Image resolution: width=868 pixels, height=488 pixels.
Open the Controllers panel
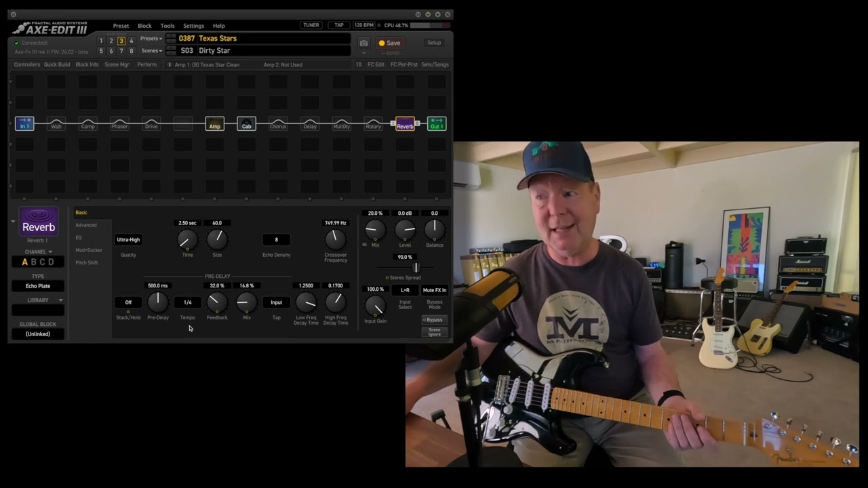click(x=27, y=64)
